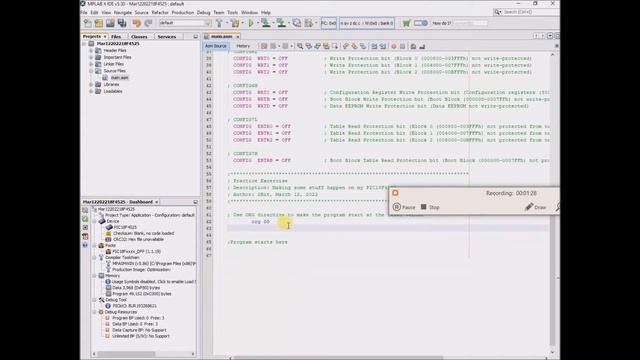Collapse the Debug Resources node in Dashboard
This screenshot has height=360, width=640.
95,312
